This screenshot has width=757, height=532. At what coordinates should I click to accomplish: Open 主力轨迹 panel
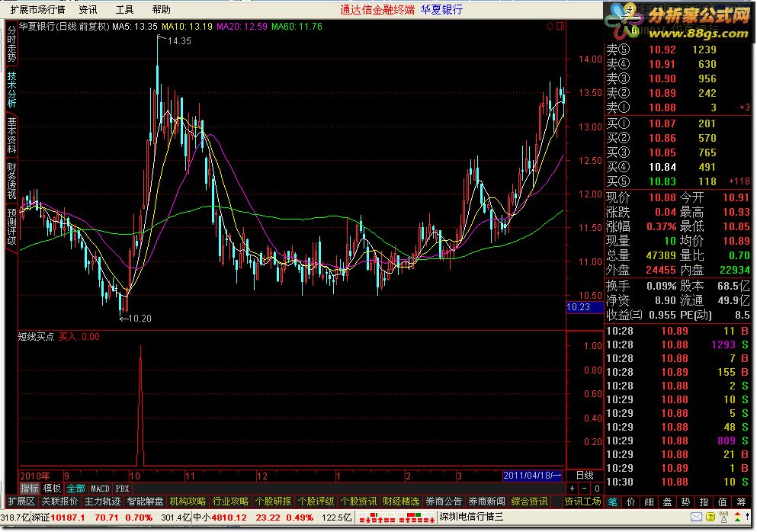click(x=102, y=502)
